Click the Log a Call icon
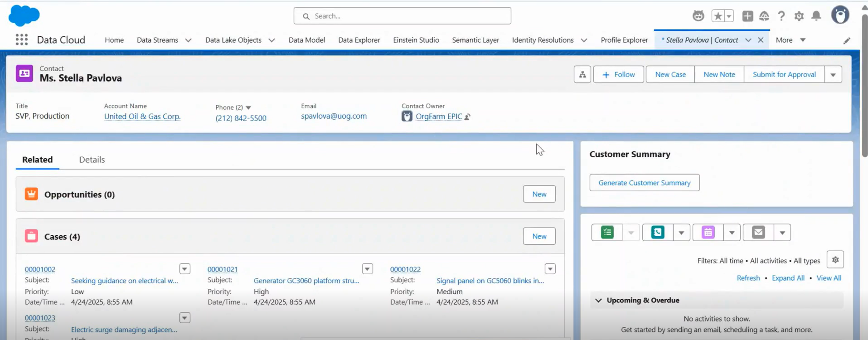Image resolution: width=868 pixels, height=340 pixels. click(x=657, y=233)
